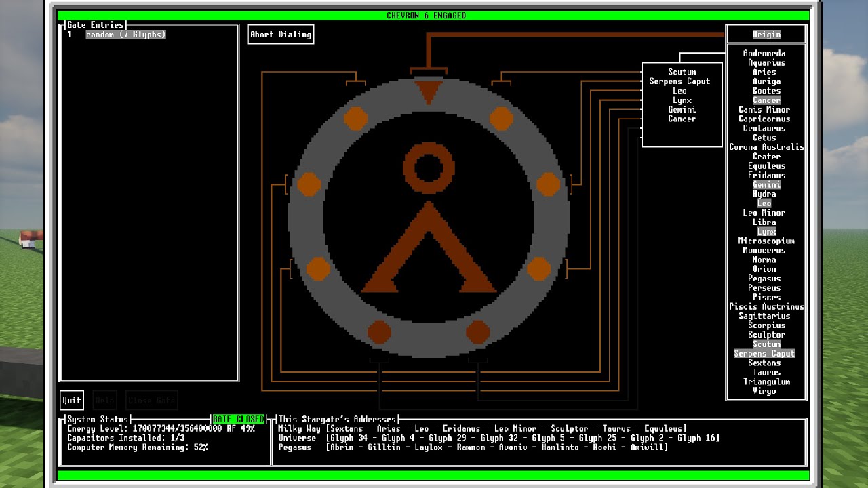Click Leo in the dialed chevrons box

pos(679,91)
